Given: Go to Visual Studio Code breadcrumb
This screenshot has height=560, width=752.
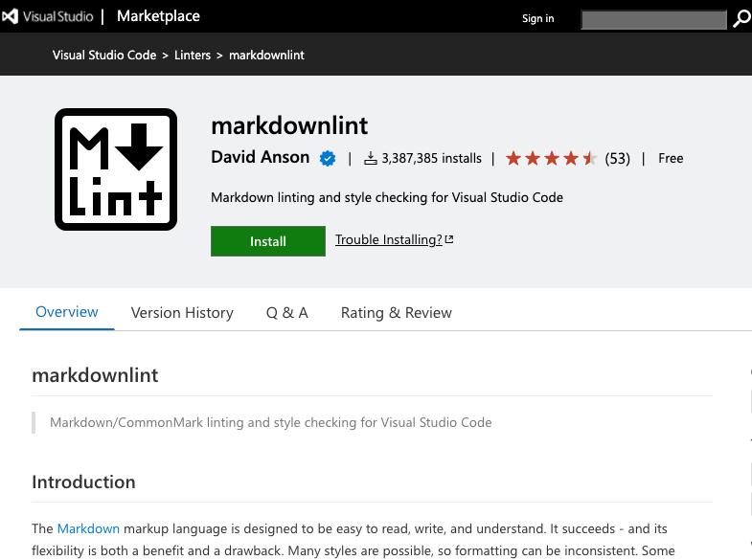Looking at the screenshot, I should (104, 56).
